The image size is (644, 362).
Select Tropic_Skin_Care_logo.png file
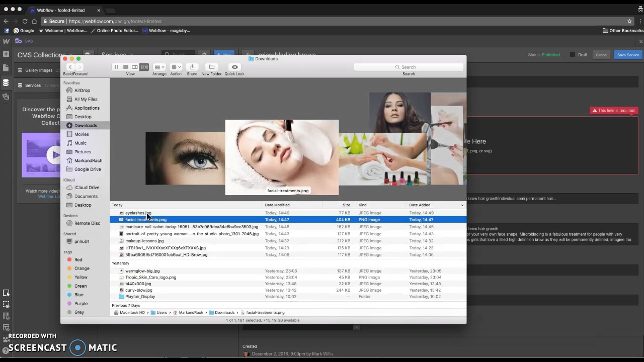pos(150,278)
